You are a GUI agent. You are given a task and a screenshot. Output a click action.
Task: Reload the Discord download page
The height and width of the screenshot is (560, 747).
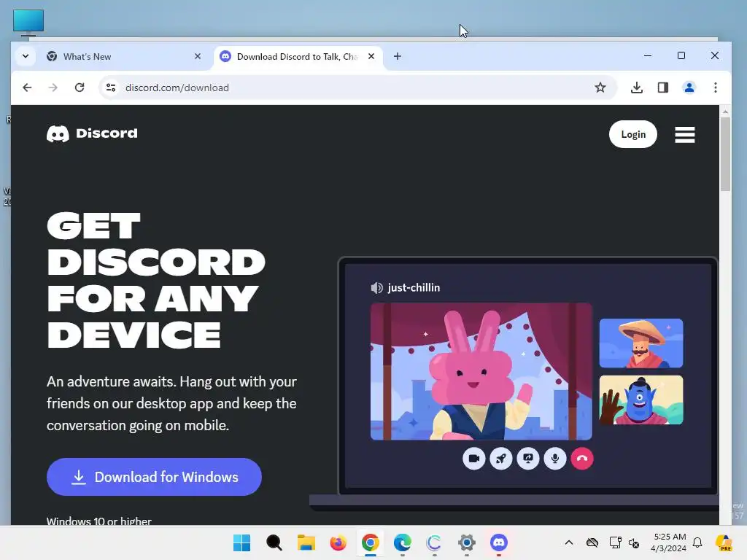[80, 87]
